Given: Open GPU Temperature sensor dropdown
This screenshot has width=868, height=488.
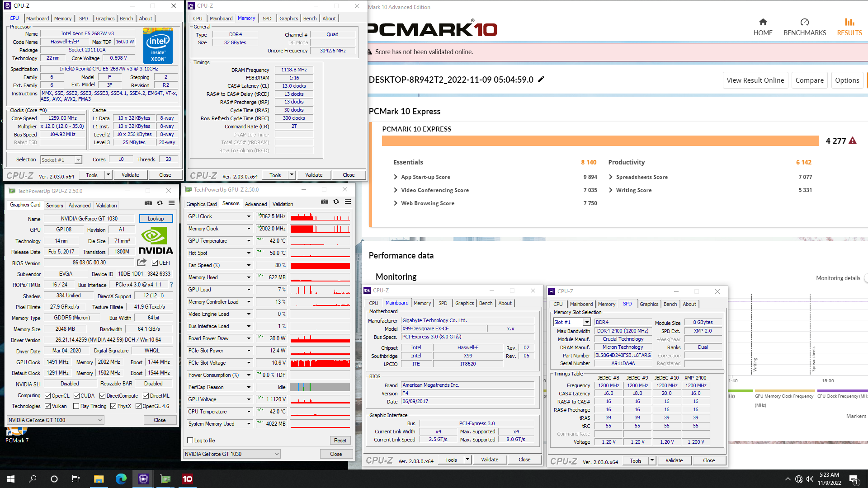Looking at the screenshot, I should [248, 241].
